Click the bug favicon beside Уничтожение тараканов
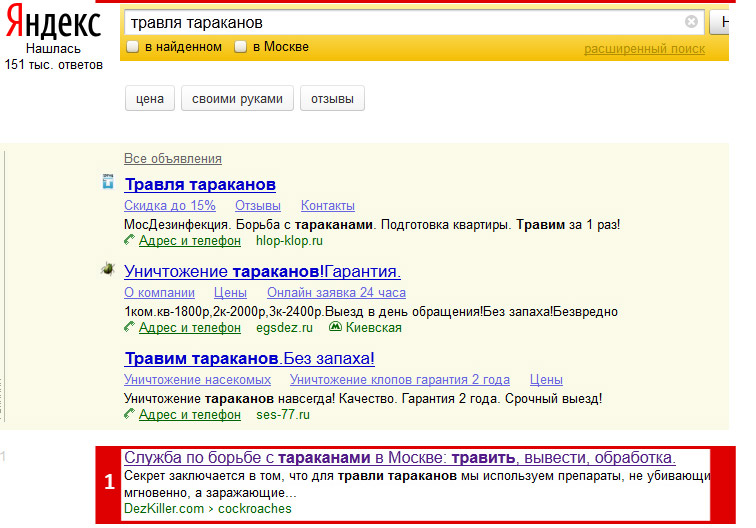 (x=108, y=269)
